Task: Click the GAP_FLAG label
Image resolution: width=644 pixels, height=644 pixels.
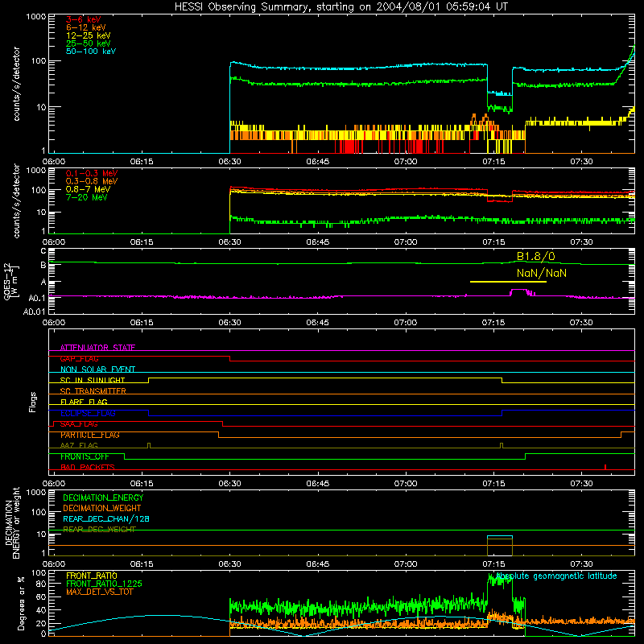Action: coord(79,358)
